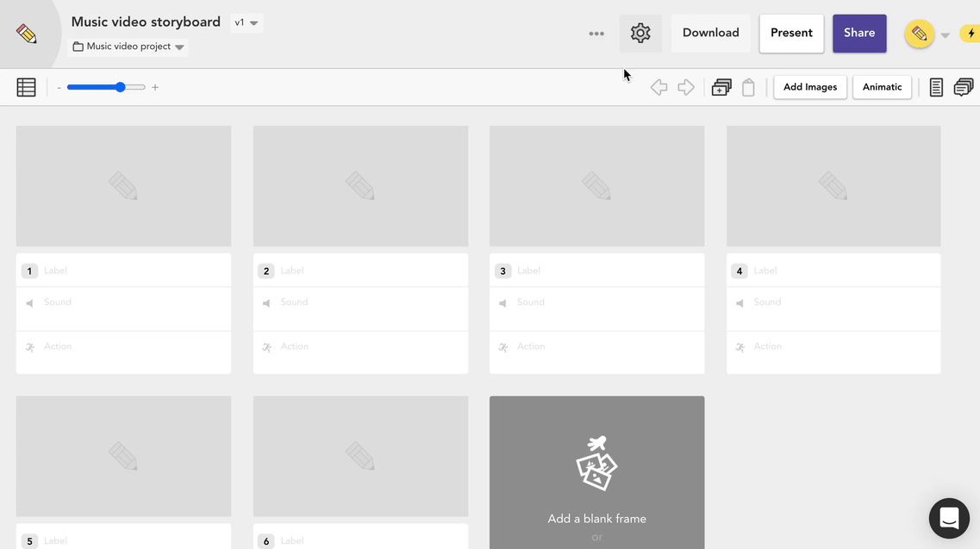Image resolution: width=980 pixels, height=549 pixels.
Task: Click the Boords pencil logo
Action: point(26,33)
